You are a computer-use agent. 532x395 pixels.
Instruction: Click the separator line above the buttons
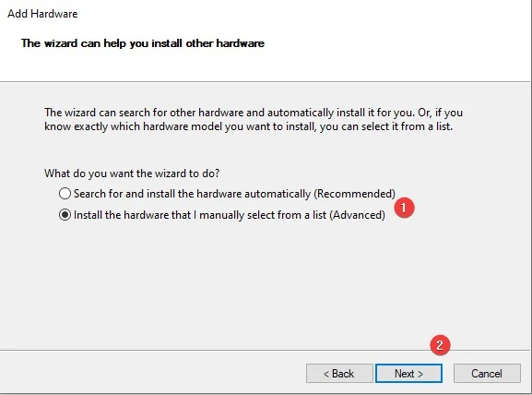pyautogui.click(x=265, y=350)
